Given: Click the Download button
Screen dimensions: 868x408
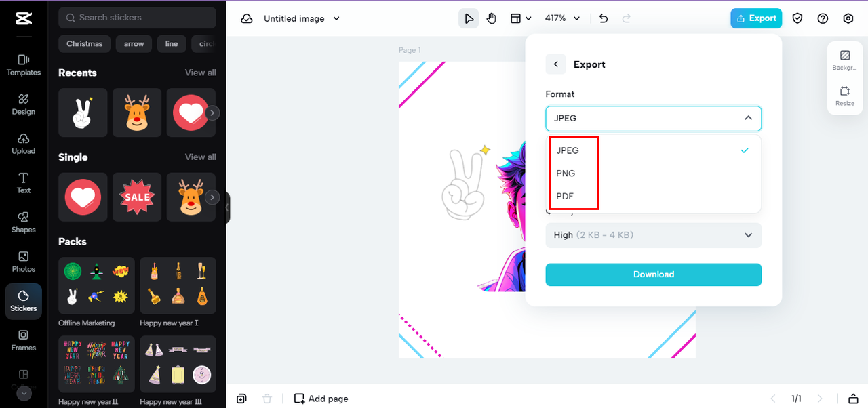Looking at the screenshot, I should 654,274.
